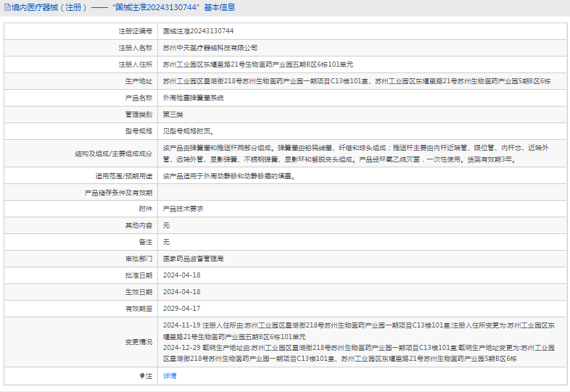Select the 2024-12-29 change record text

(359, 354)
